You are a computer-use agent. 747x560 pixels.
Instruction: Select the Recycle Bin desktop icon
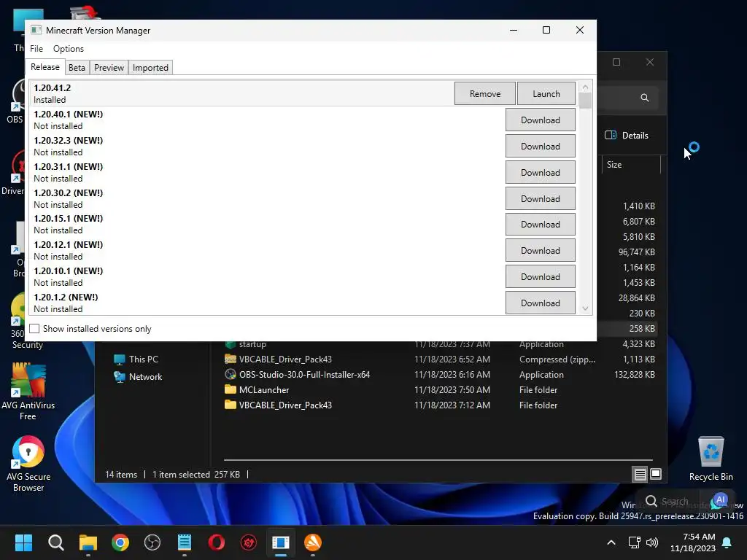[x=711, y=459]
